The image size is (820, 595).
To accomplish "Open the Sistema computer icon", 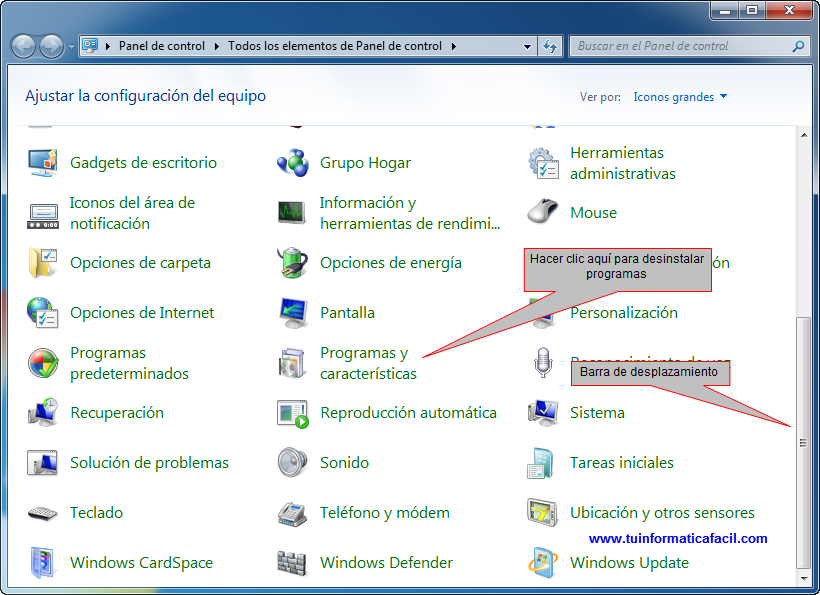I will click(x=543, y=413).
